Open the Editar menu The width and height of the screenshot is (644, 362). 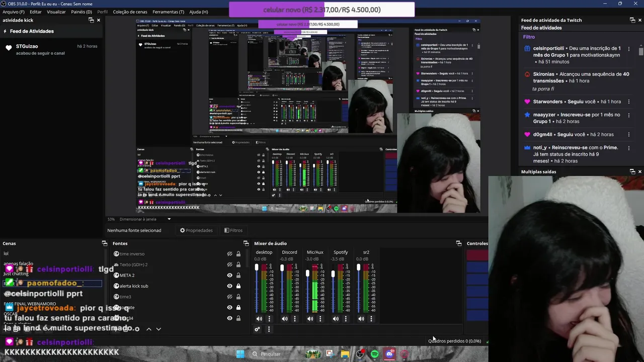click(x=36, y=12)
